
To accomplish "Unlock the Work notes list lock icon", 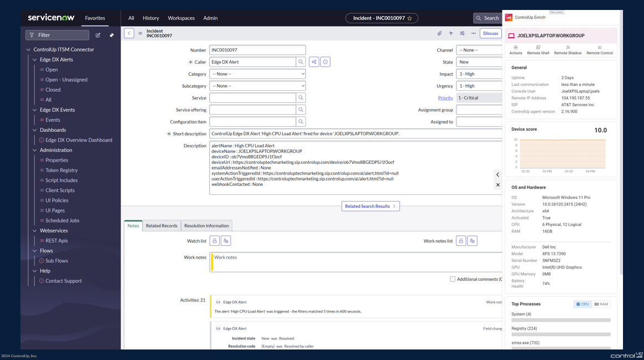I will point(461,241).
